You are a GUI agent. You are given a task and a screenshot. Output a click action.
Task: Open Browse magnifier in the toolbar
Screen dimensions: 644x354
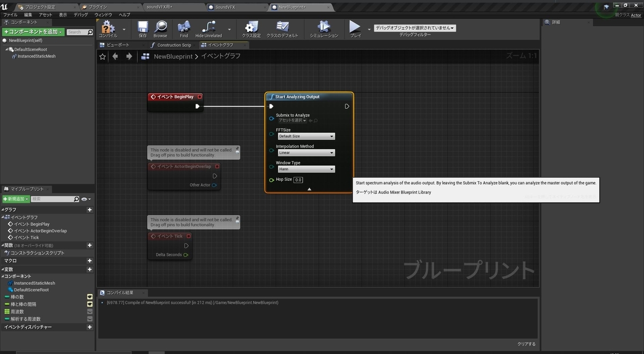[x=160, y=28]
